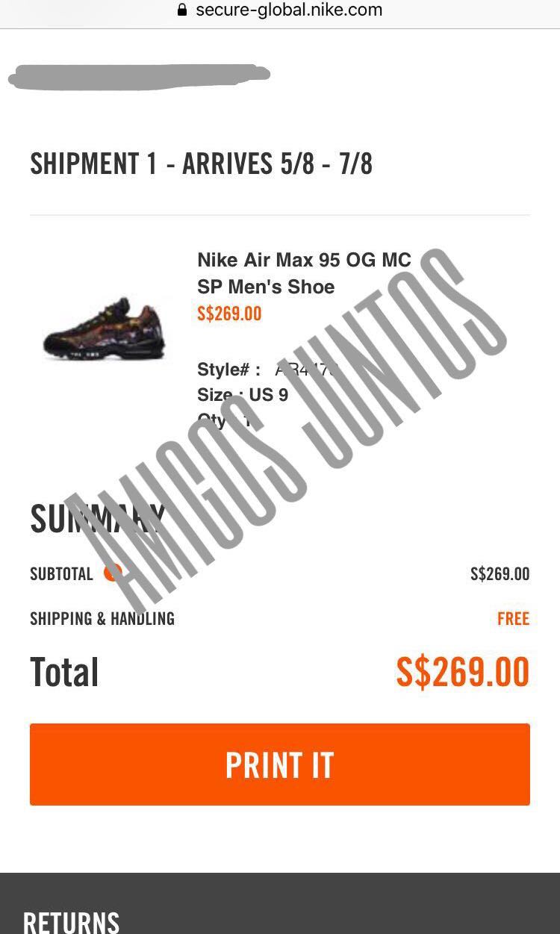Click the orange info icon beside Subtotal
This screenshot has width=560, height=934.
coord(113,573)
